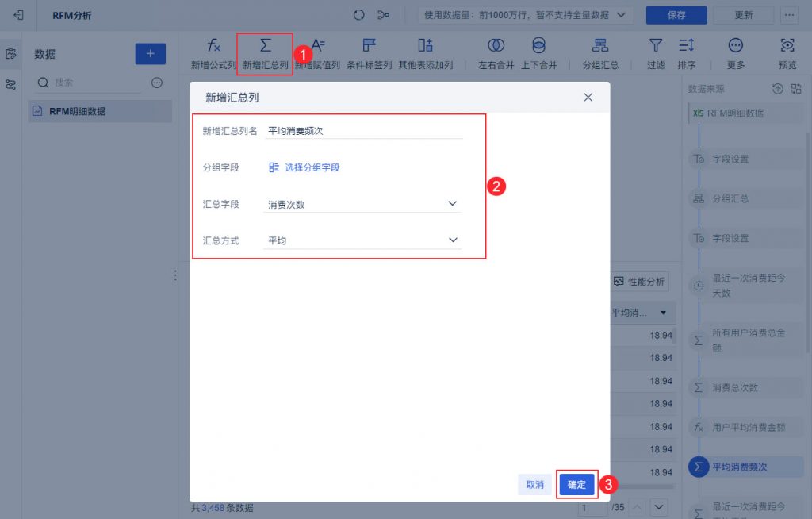Click 分组汇总 toolbar icon
This screenshot has height=519, width=812.
pyautogui.click(x=600, y=54)
